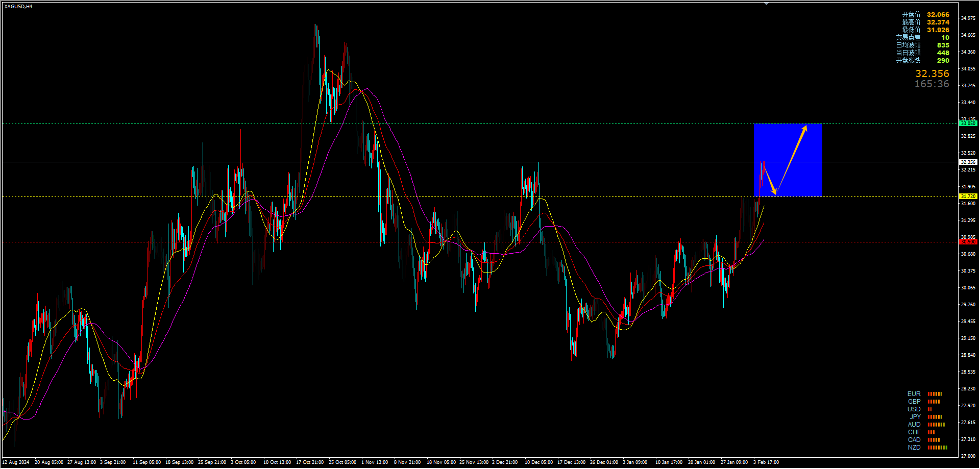Click the 27.000 price scale label
This screenshot has height=469, width=980.
(968, 456)
